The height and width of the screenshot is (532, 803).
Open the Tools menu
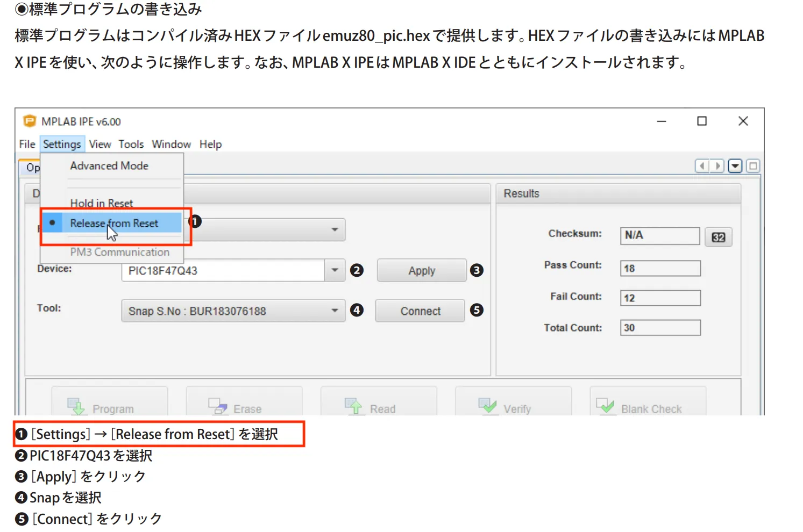pos(131,144)
